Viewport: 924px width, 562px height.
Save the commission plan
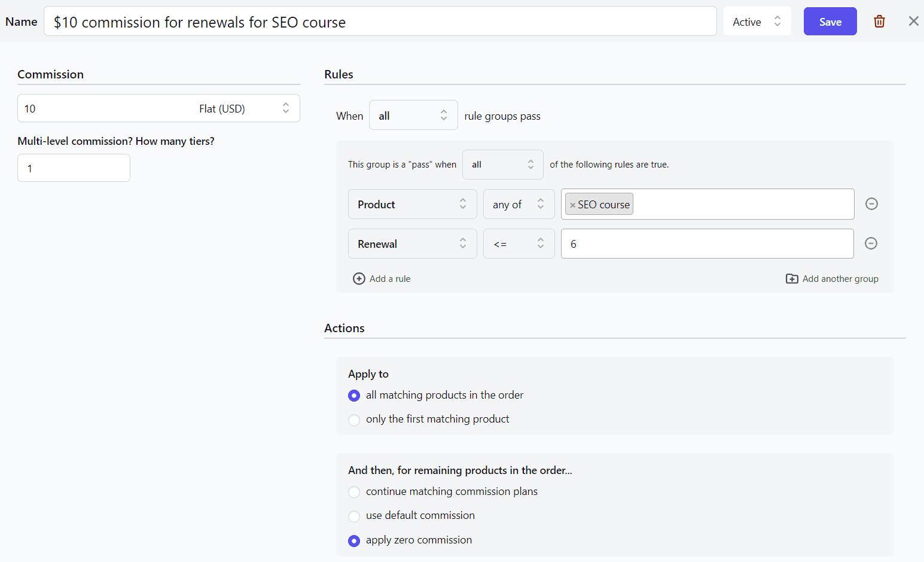[830, 22]
